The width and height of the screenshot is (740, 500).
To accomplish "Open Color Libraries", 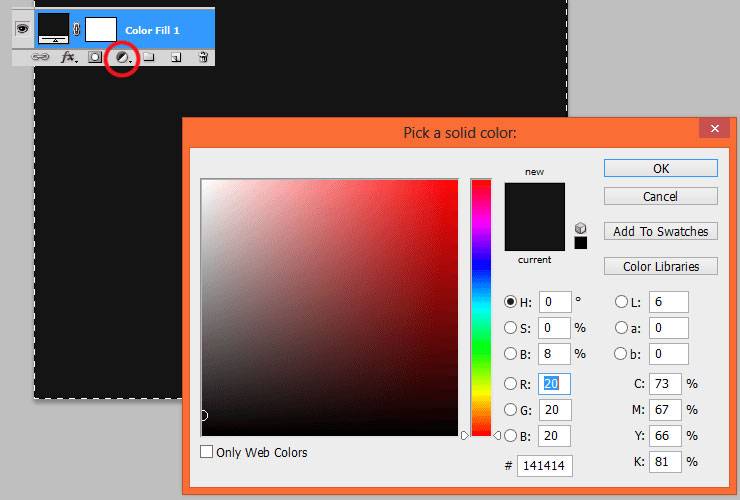I will click(661, 266).
